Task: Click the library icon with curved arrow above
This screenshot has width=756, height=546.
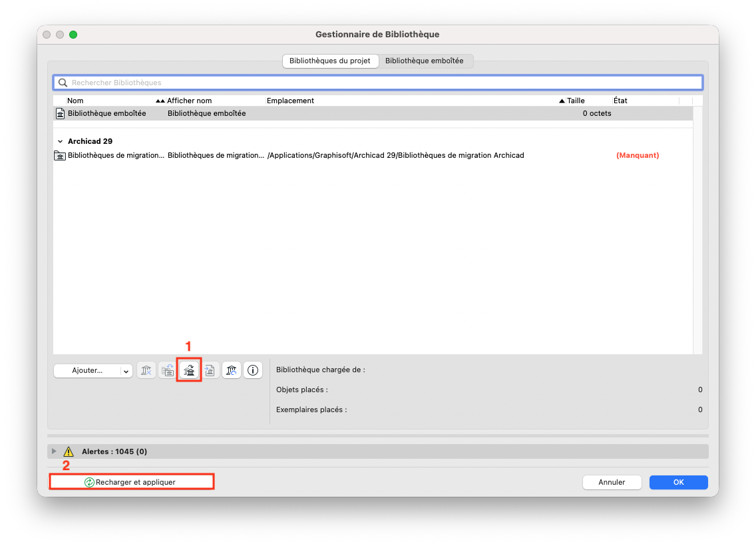Action: pos(189,370)
